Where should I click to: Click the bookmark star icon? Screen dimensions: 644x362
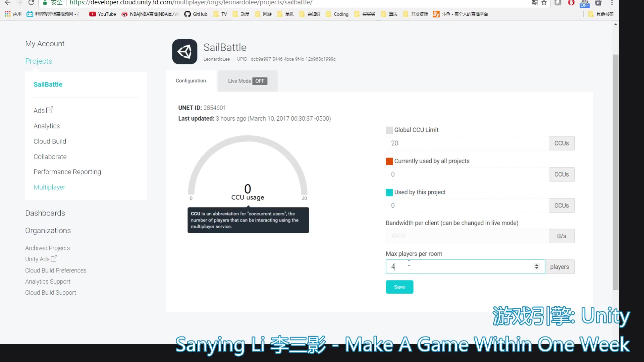click(544, 3)
